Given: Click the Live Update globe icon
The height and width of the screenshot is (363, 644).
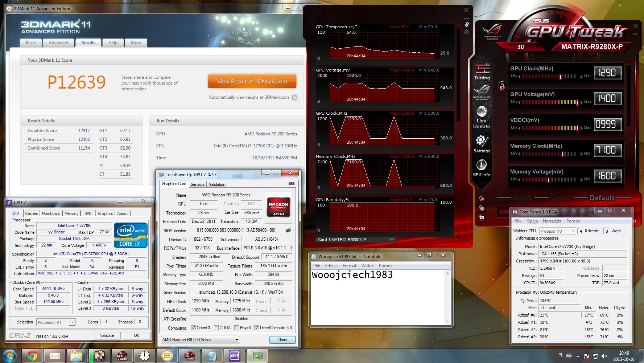Looking at the screenshot, I should tap(482, 113).
